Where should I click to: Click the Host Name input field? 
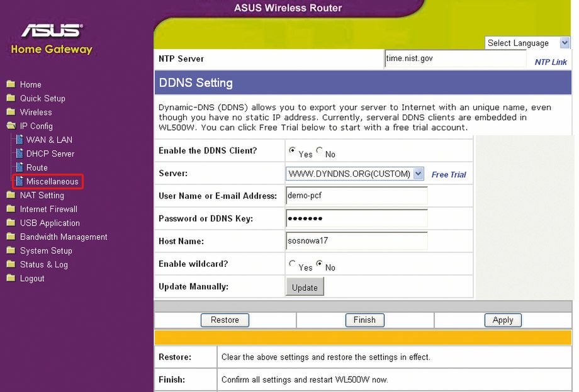(357, 240)
